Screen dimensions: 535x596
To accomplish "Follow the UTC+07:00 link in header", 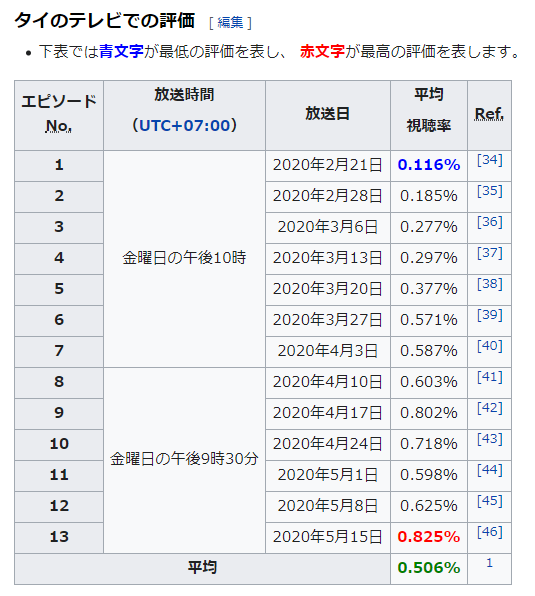I will tap(185, 125).
